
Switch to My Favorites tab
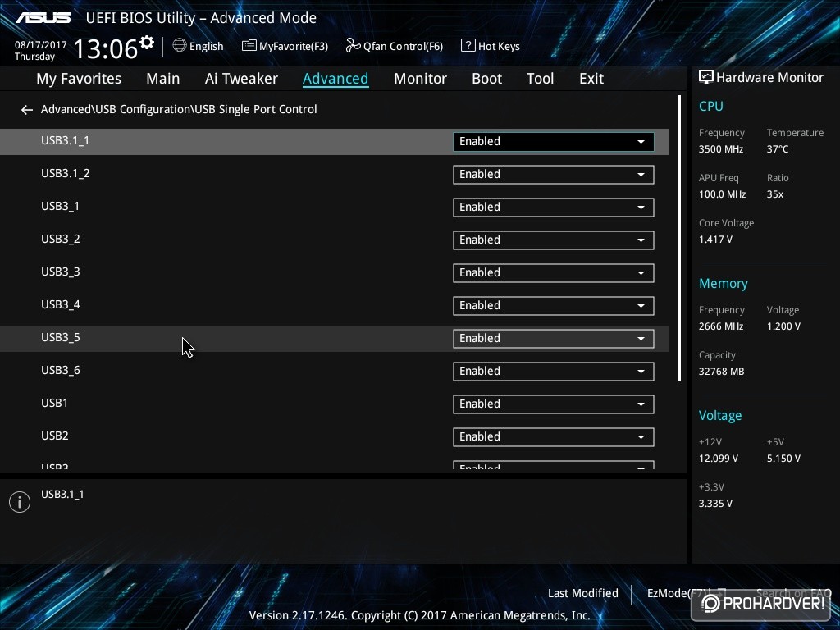tap(79, 79)
